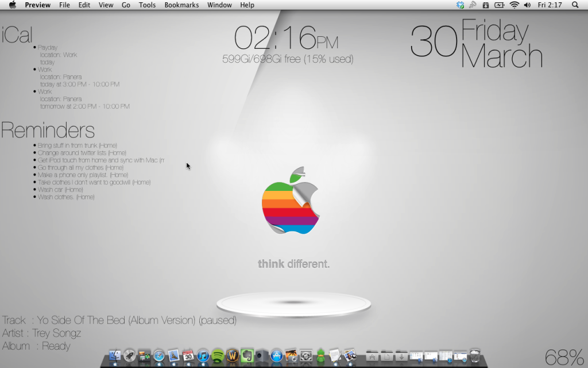The width and height of the screenshot is (588, 368).
Task: Open the Tools menu in Preview
Action: (147, 5)
